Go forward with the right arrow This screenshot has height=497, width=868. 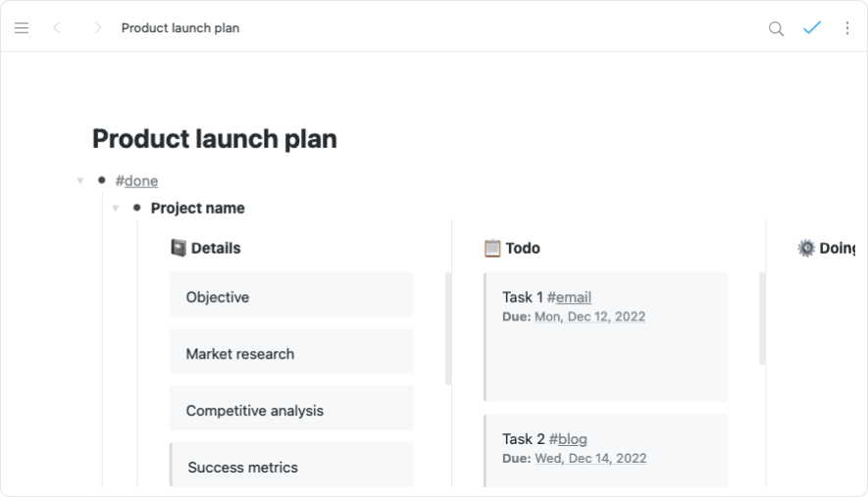[97, 28]
